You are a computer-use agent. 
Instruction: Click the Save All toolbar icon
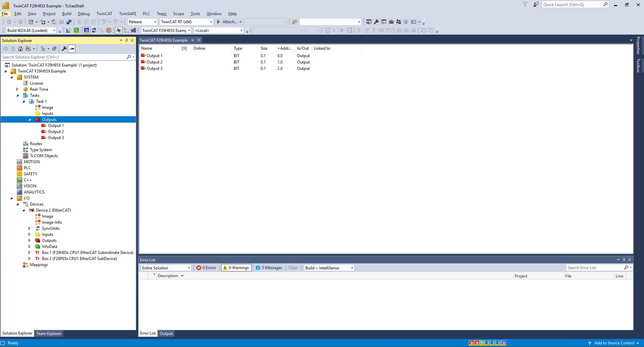pyautogui.click(x=69, y=22)
